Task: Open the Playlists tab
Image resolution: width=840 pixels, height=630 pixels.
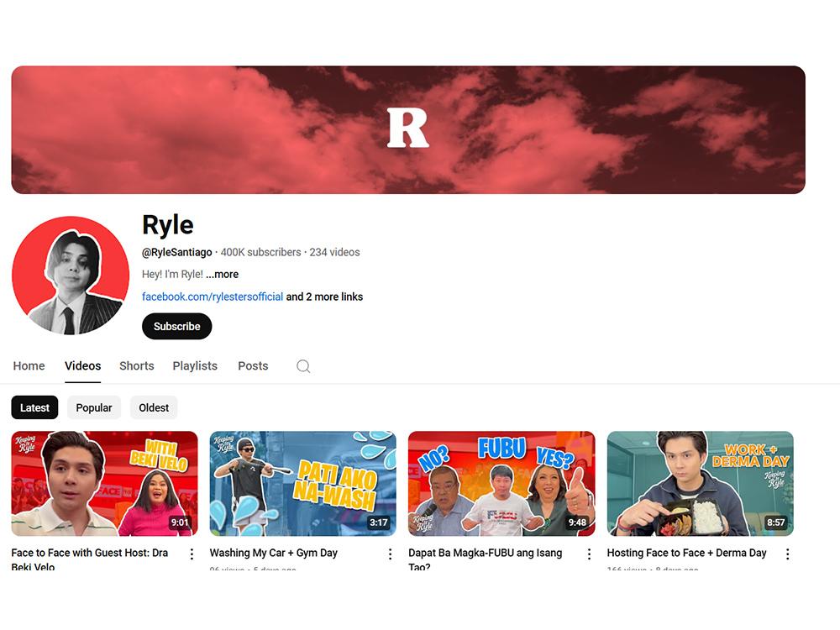Action: [195, 366]
